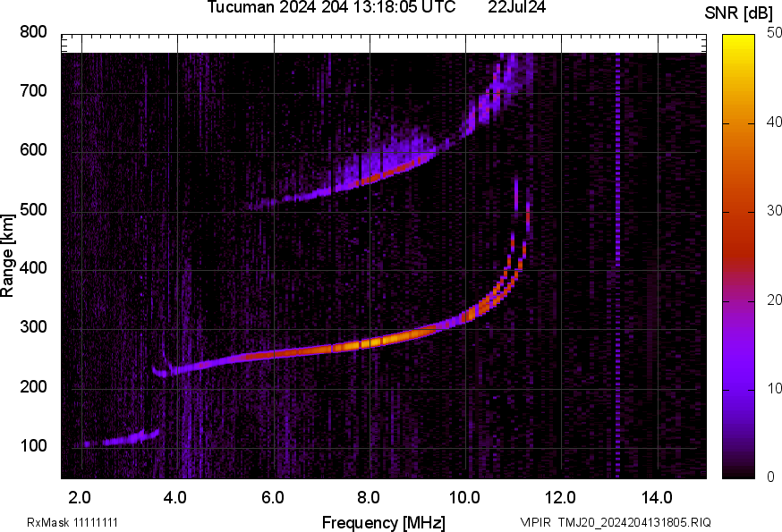Click range tick label 200
The width and height of the screenshot is (782, 532).
point(33,386)
